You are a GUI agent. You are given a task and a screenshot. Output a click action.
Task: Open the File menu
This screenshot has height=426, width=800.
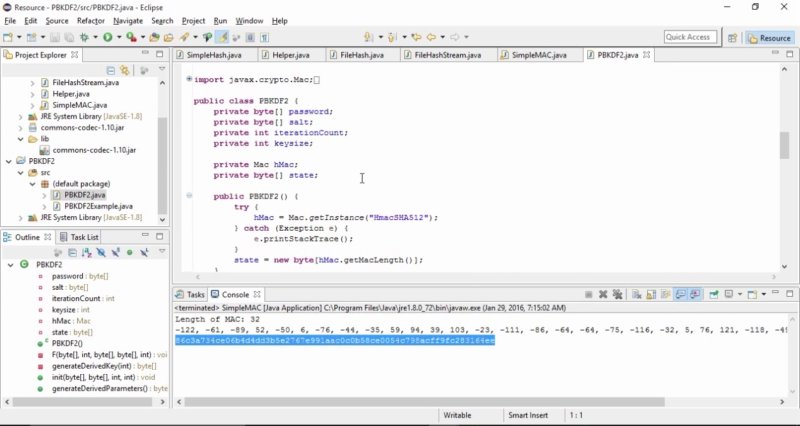click(10, 21)
